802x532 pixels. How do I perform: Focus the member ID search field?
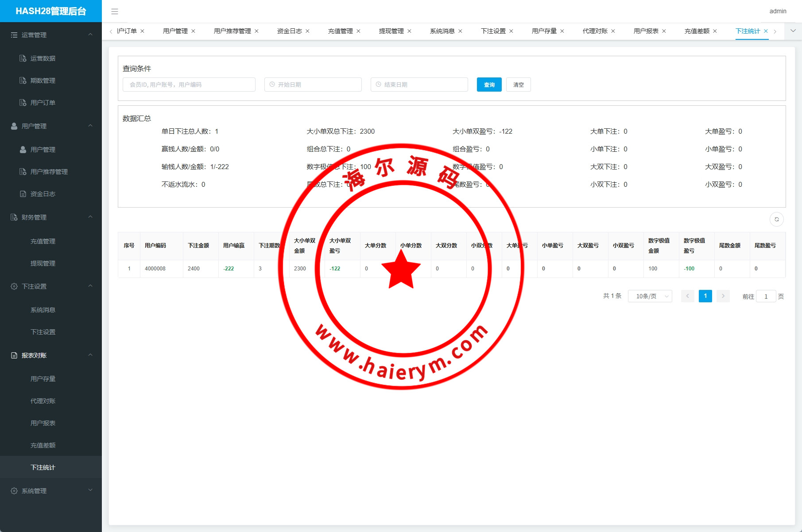click(x=189, y=85)
